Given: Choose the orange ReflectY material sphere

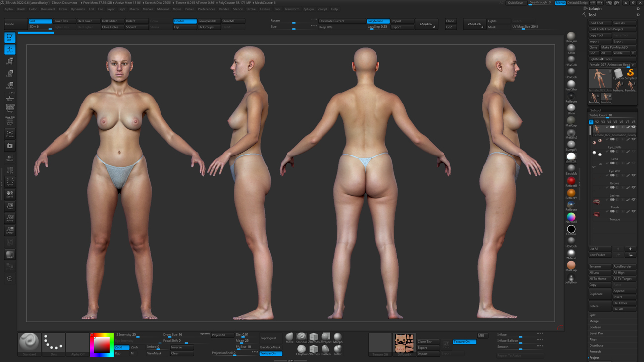Looking at the screenshot, I should point(571,194).
